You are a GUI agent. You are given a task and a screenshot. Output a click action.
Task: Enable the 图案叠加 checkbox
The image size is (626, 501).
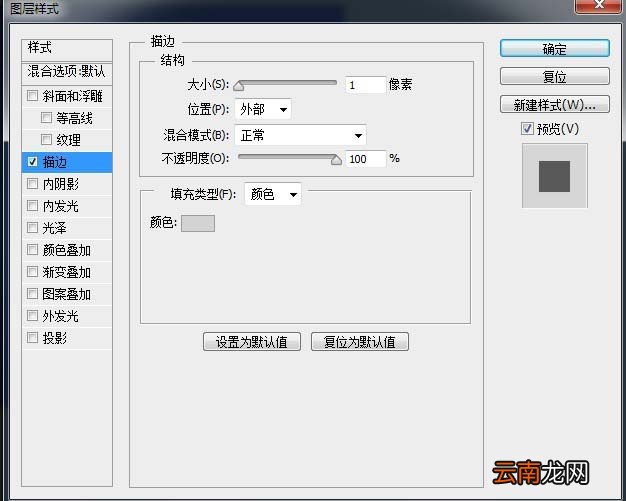(x=32, y=294)
